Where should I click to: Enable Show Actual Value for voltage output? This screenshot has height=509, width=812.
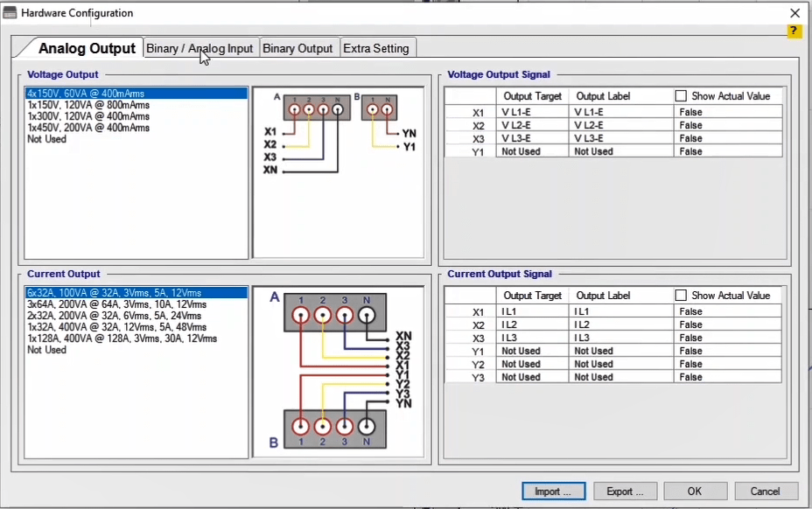(x=681, y=96)
